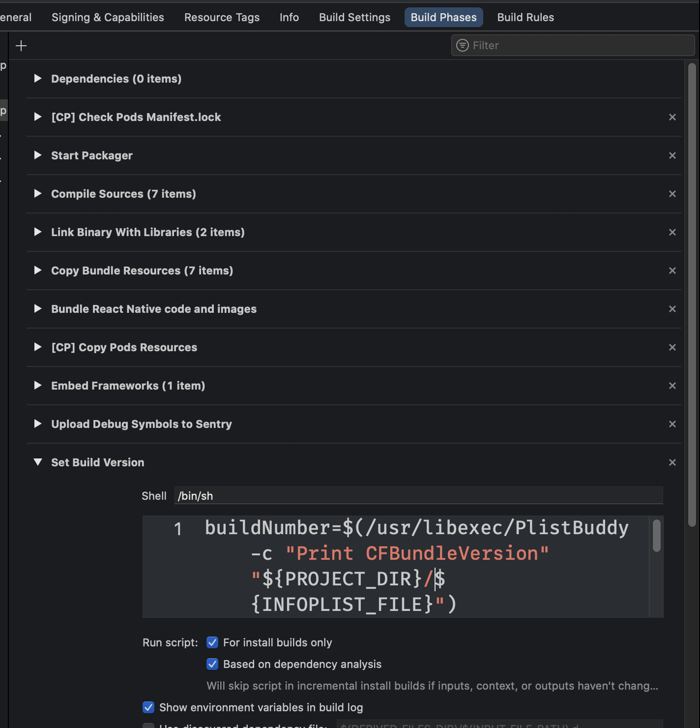This screenshot has height=728, width=700.
Task: Open the Resource Tags tab
Action: tap(222, 17)
